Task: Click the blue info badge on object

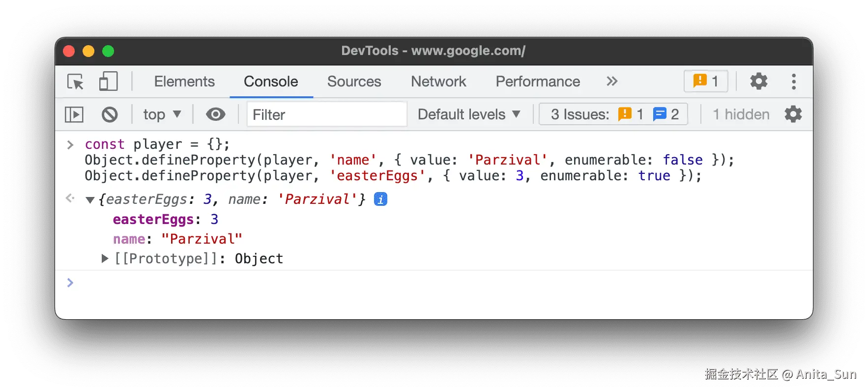Action: click(380, 199)
